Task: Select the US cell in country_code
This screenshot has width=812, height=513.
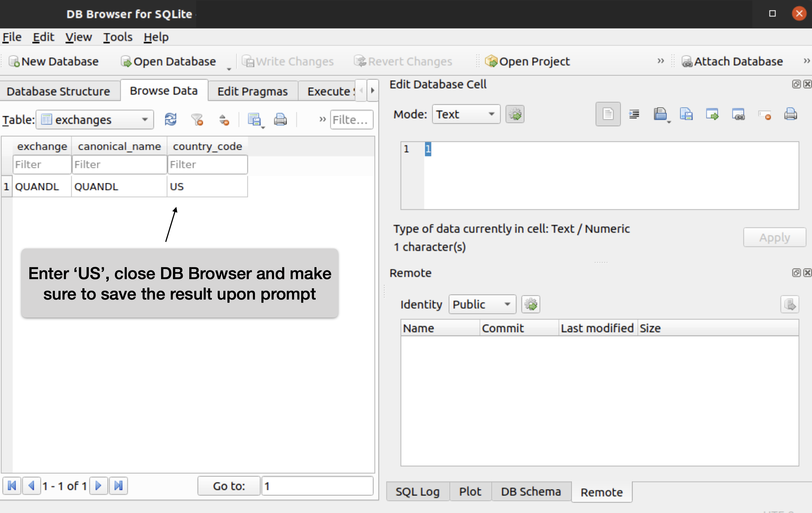Action: click(x=207, y=186)
